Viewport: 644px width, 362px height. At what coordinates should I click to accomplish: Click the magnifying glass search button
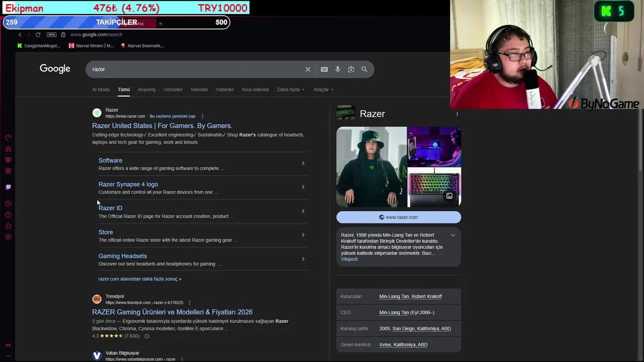[x=364, y=69]
